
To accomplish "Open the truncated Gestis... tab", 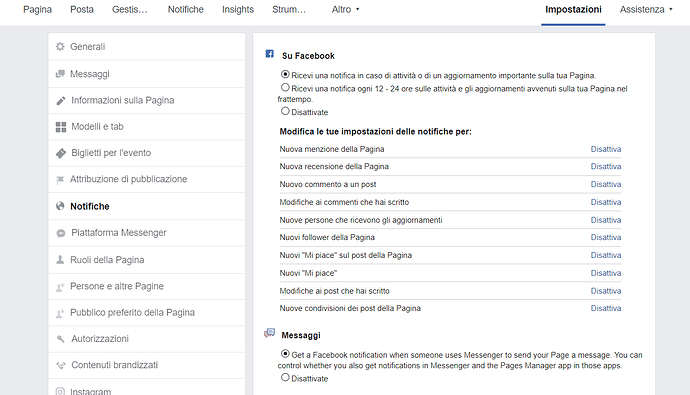I will pyautogui.click(x=130, y=9).
